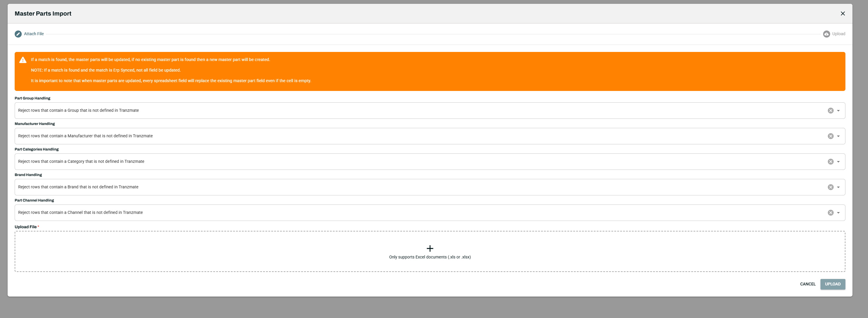868x318 pixels.
Task: Open the Category rejection rule combo box
Action: click(430, 162)
